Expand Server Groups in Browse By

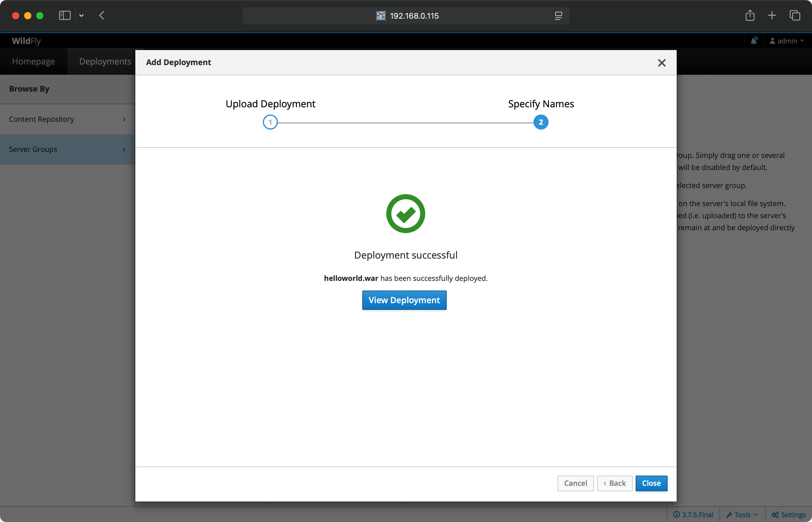[68, 149]
